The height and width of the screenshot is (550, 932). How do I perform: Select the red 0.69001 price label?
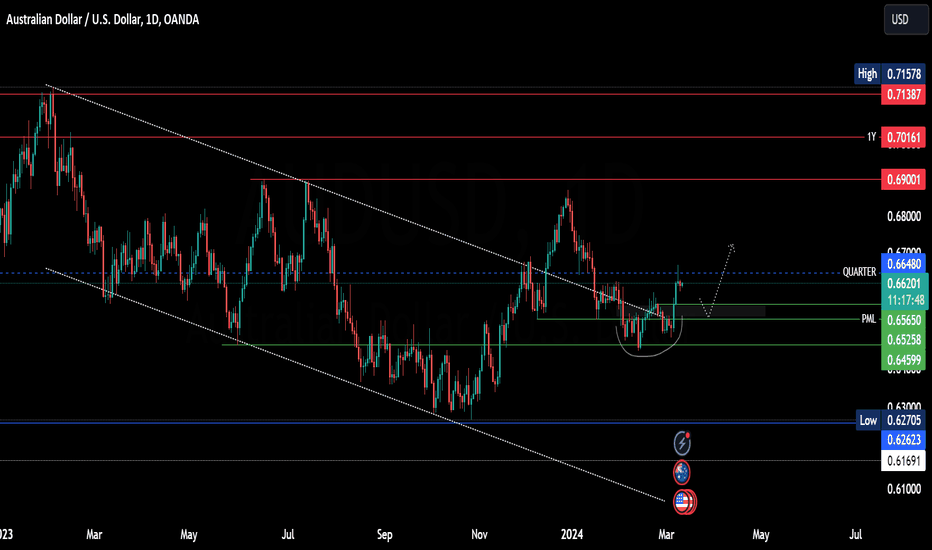903,179
